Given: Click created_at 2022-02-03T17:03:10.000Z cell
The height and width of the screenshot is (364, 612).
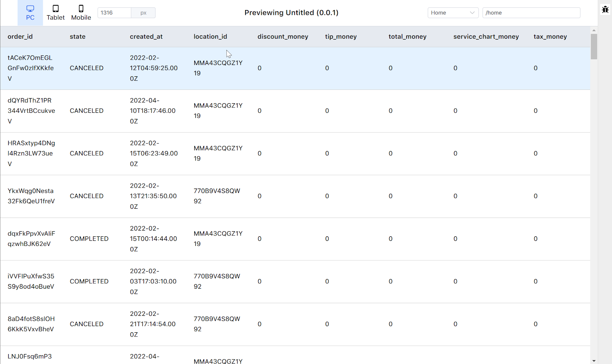Looking at the screenshot, I should click(x=153, y=281).
